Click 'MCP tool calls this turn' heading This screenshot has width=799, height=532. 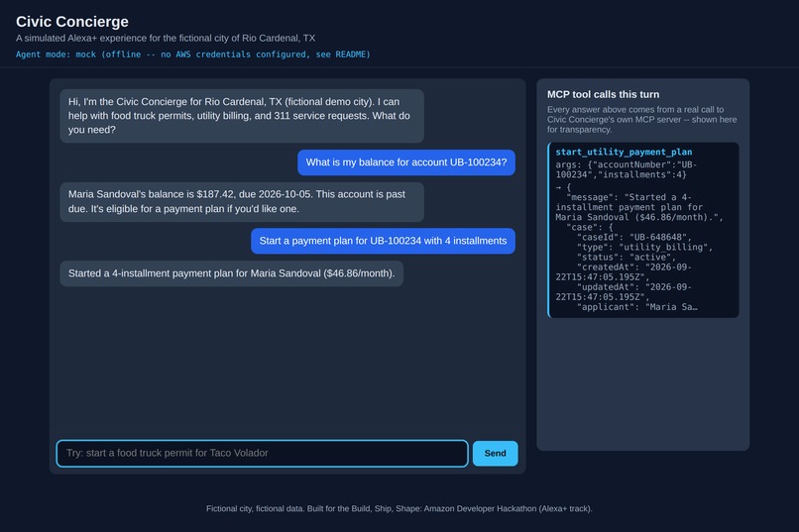[x=603, y=94]
